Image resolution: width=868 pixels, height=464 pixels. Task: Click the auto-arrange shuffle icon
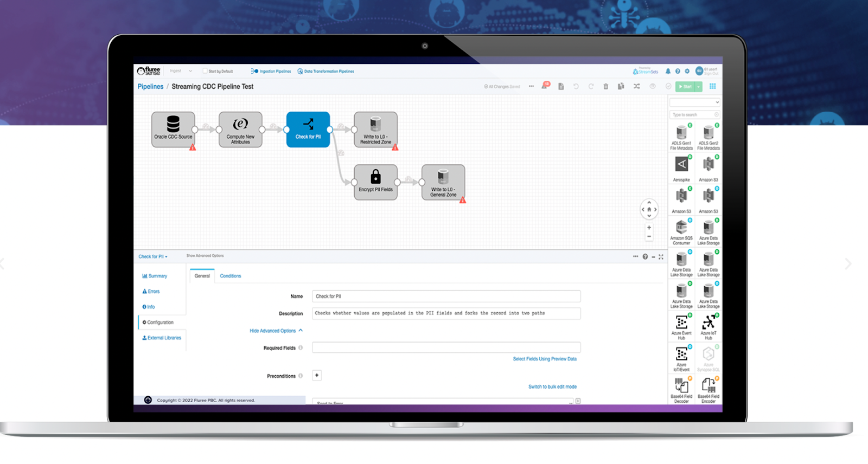[636, 87]
